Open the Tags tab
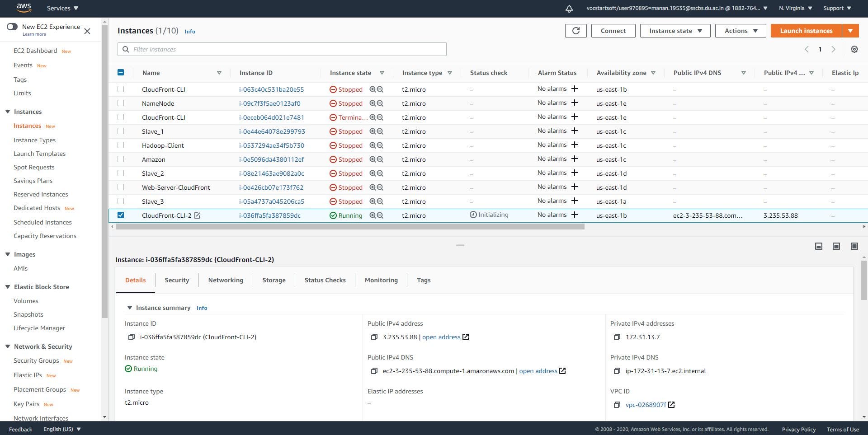Screen dimensions: 868x435 424,280
